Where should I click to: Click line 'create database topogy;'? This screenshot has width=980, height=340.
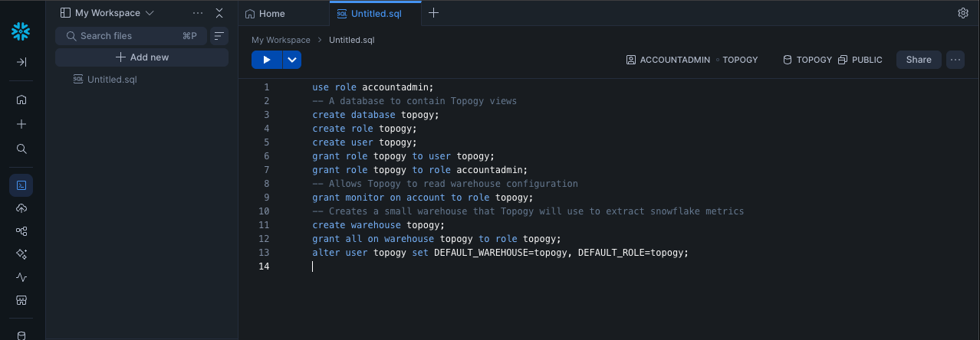(376, 115)
